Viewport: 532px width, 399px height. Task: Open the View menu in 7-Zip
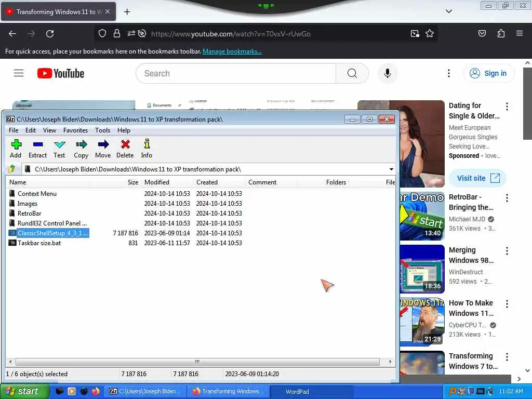point(49,130)
